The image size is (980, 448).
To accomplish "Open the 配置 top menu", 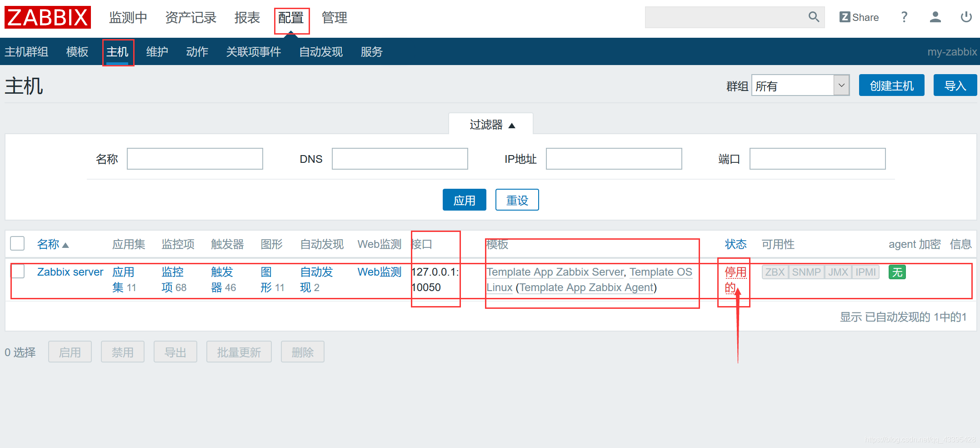I will 291,18.
